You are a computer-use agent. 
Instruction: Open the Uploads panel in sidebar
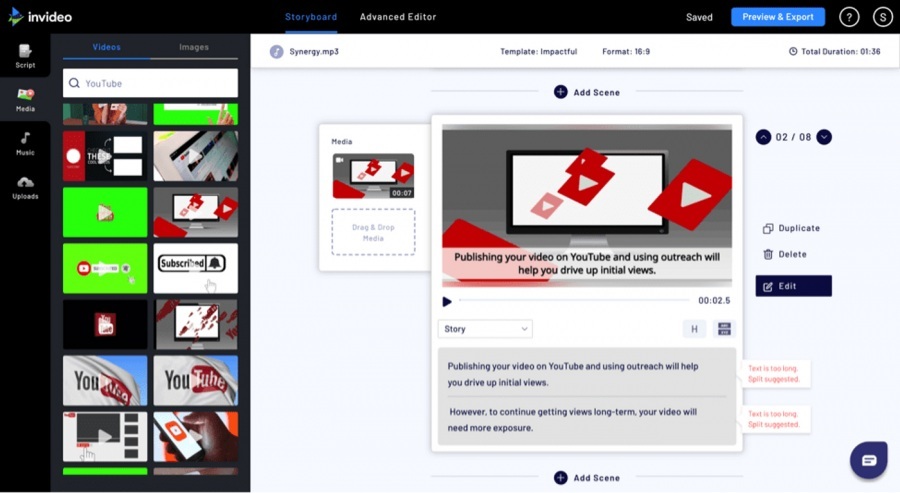click(25, 187)
